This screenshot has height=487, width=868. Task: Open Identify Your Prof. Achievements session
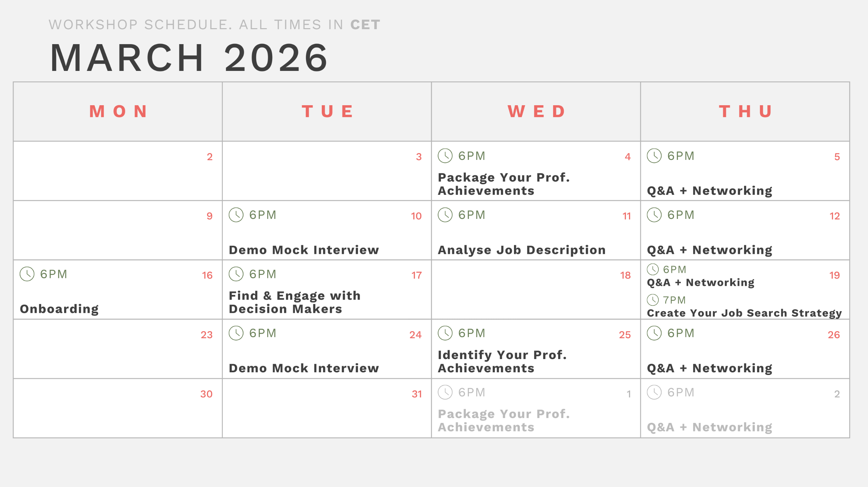pos(502,361)
